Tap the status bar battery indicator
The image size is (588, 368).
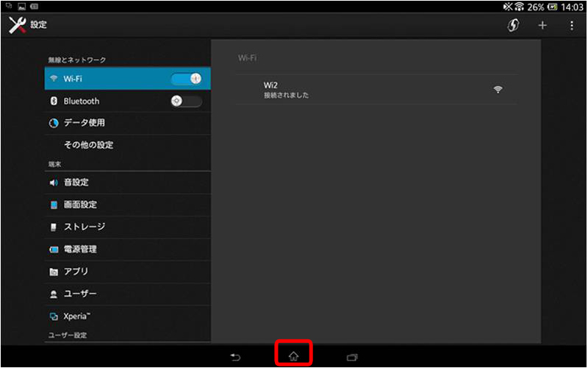coord(553,7)
